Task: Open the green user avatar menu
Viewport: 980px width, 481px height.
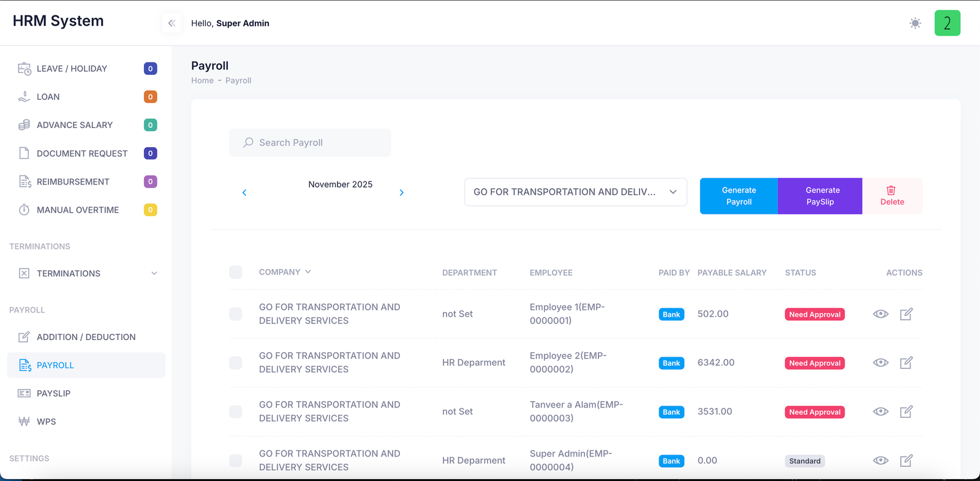Action: [x=947, y=23]
